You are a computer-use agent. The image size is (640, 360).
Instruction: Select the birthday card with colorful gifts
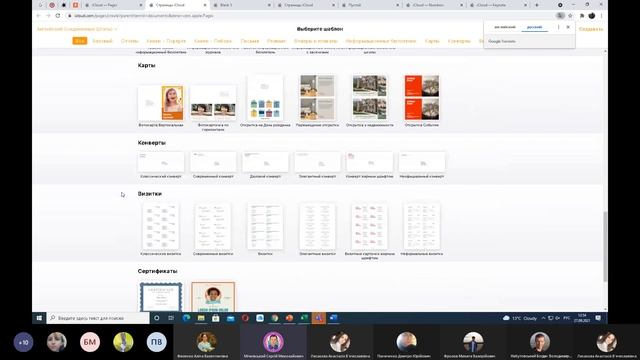click(265, 98)
